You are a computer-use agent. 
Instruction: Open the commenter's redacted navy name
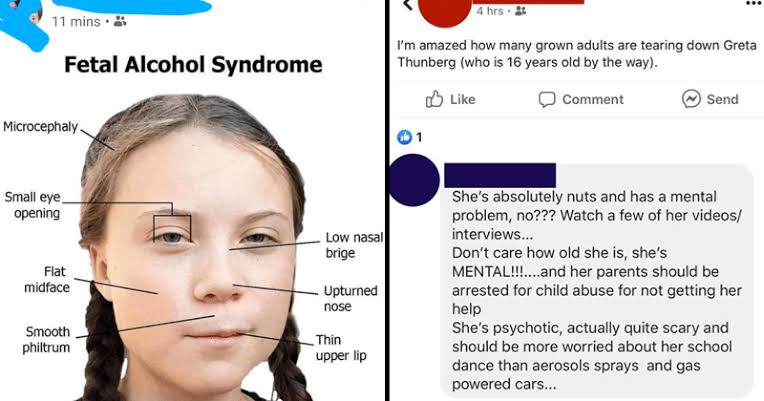click(x=500, y=175)
